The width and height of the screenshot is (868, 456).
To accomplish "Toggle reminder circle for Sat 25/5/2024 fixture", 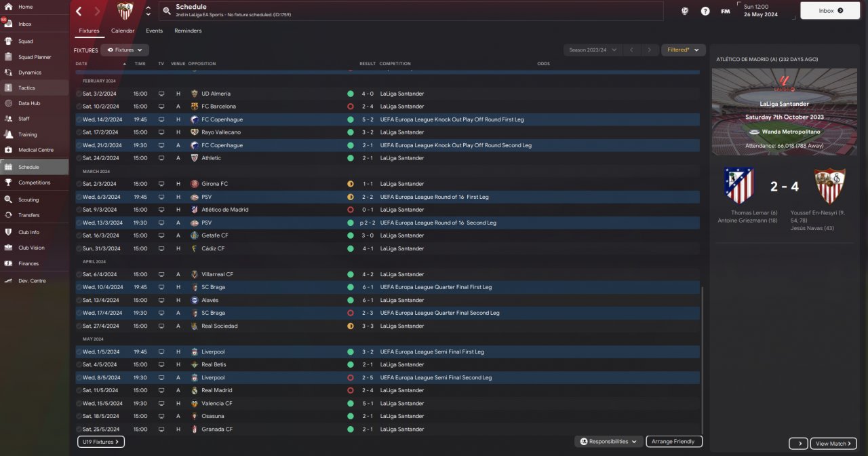I will [x=79, y=429].
